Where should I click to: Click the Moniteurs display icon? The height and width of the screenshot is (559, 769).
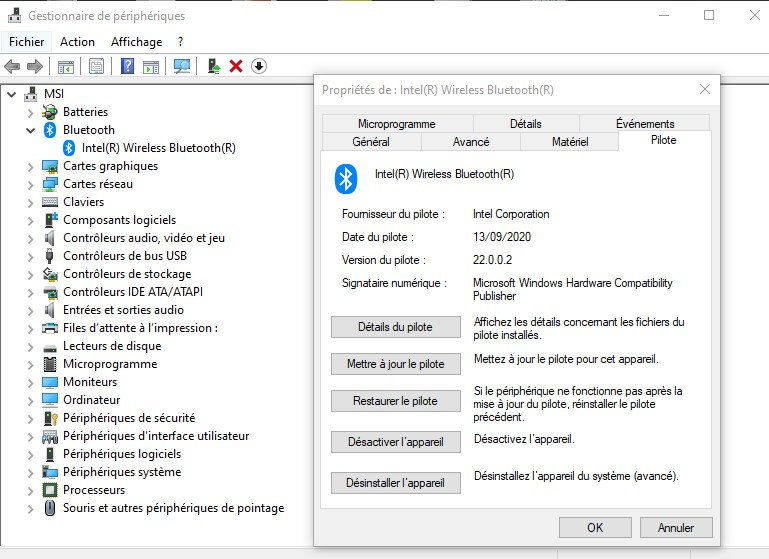50,382
